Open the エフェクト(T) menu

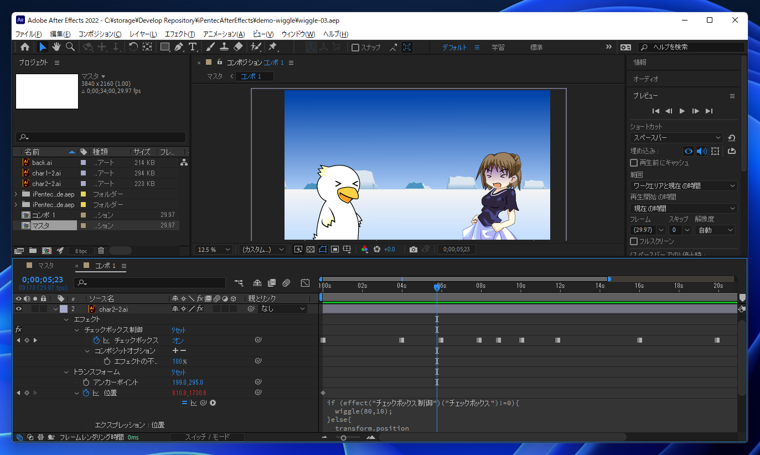pos(179,34)
